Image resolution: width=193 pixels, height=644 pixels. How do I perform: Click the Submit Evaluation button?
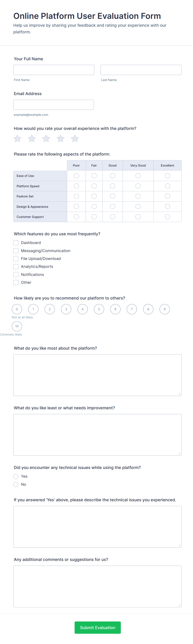[x=98, y=627]
